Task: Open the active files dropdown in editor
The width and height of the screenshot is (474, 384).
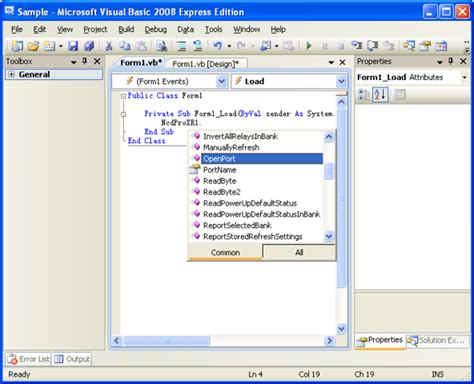Action: (x=331, y=62)
